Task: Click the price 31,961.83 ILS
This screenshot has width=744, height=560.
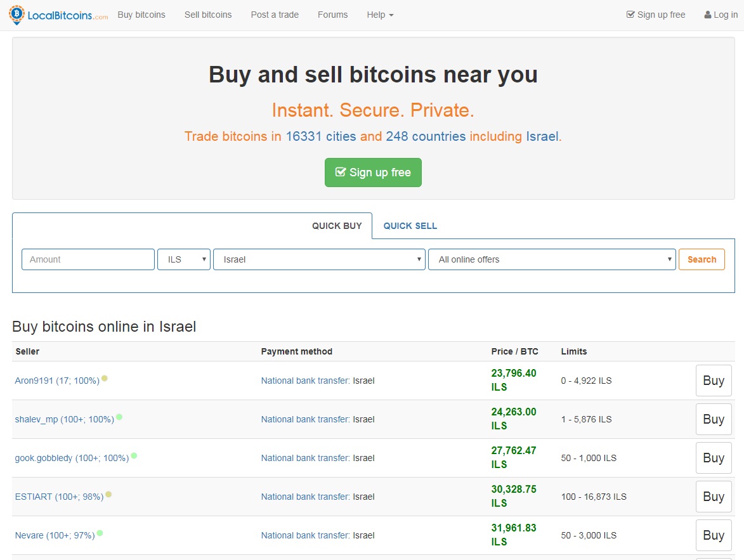Action: click(513, 535)
